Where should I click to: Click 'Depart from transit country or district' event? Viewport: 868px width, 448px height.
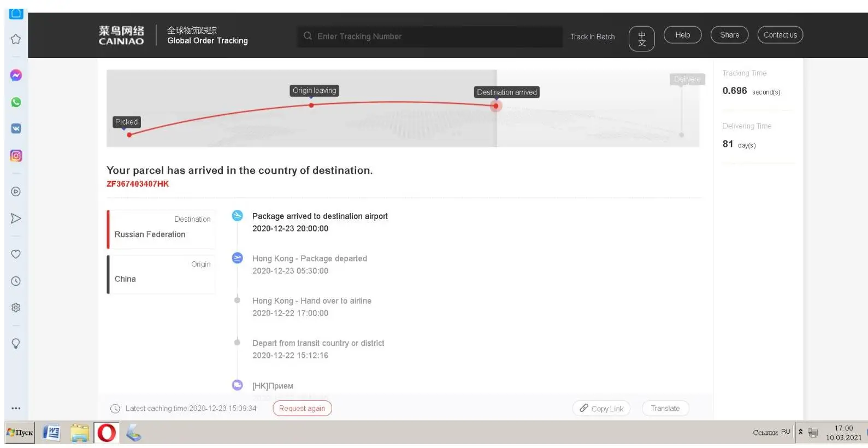[318, 343]
